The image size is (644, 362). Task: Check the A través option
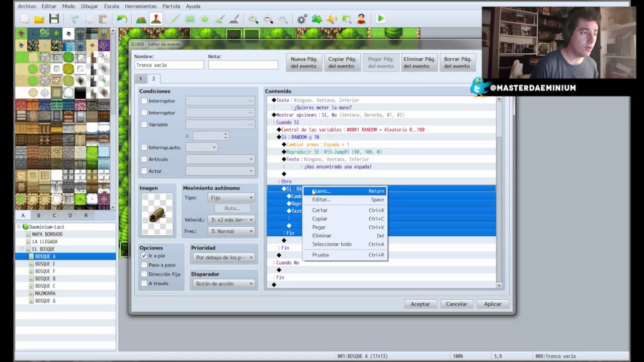[144, 284]
